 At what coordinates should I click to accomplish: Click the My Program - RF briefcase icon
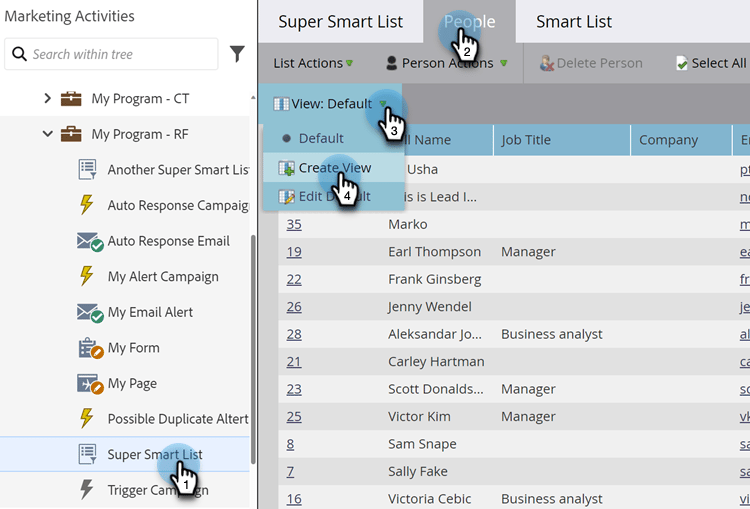point(71,134)
